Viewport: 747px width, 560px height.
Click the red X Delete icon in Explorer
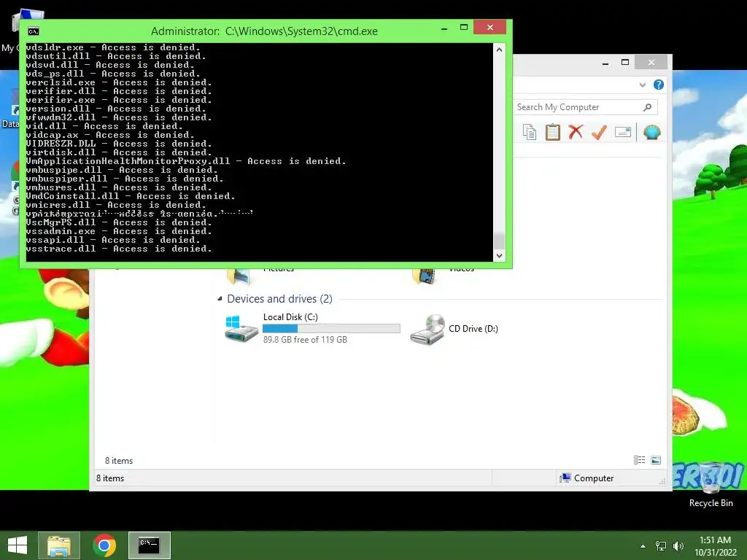576,132
